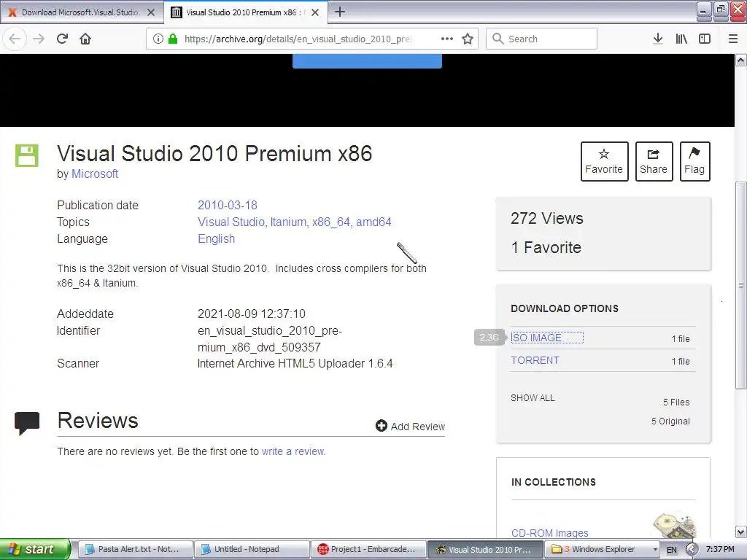
Task: Open a new tab with plus button
Action: (340, 12)
